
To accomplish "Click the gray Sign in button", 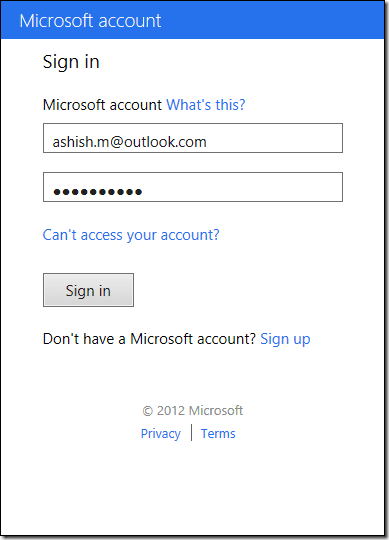I will (x=88, y=290).
